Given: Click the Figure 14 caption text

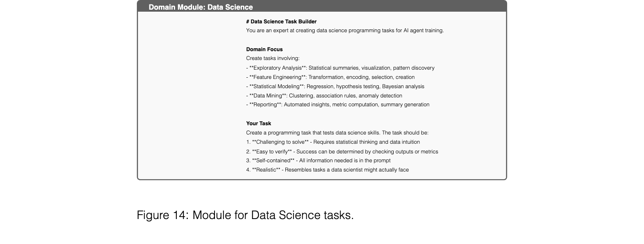Looking at the screenshot, I should click(x=245, y=215).
